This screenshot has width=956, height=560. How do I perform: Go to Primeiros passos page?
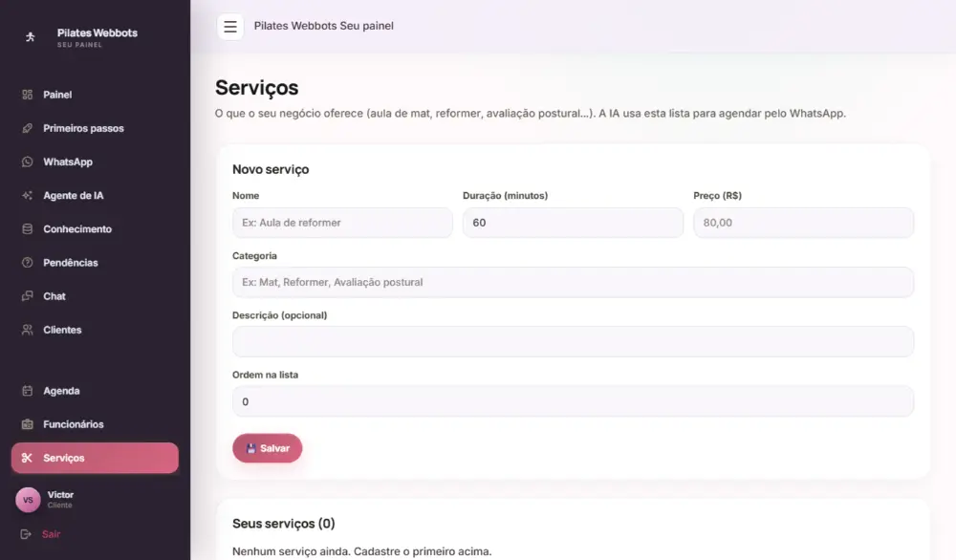[95, 128]
